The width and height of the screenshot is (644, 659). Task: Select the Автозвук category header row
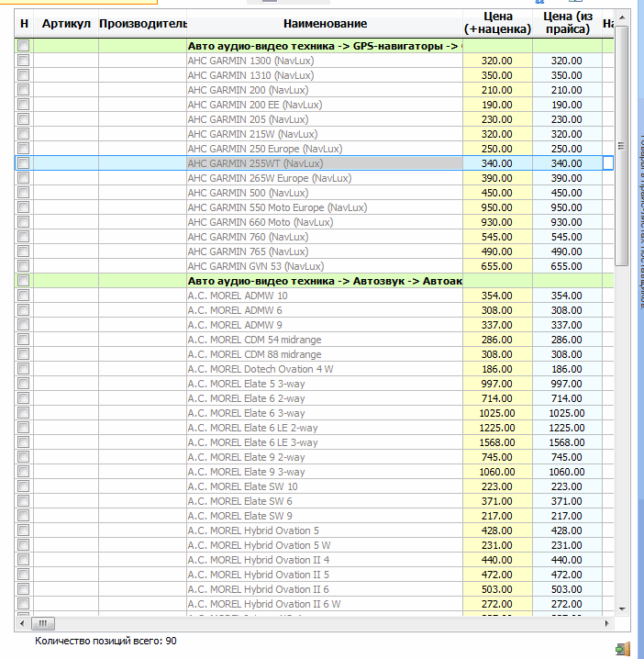click(315, 281)
